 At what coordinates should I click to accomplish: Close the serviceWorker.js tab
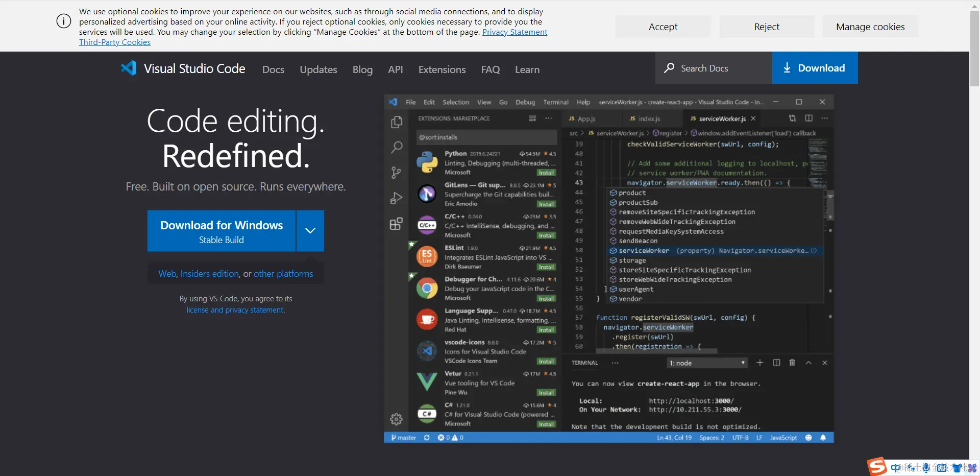click(x=753, y=118)
